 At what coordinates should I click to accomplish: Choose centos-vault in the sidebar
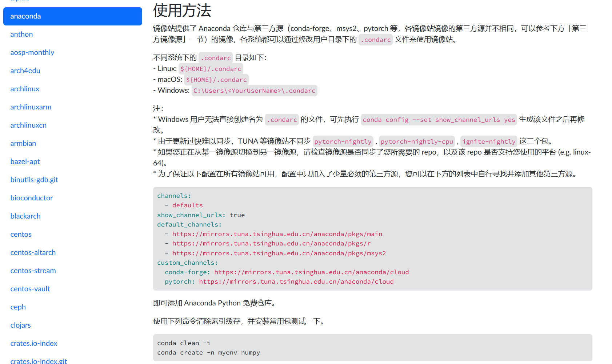(30, 289)
